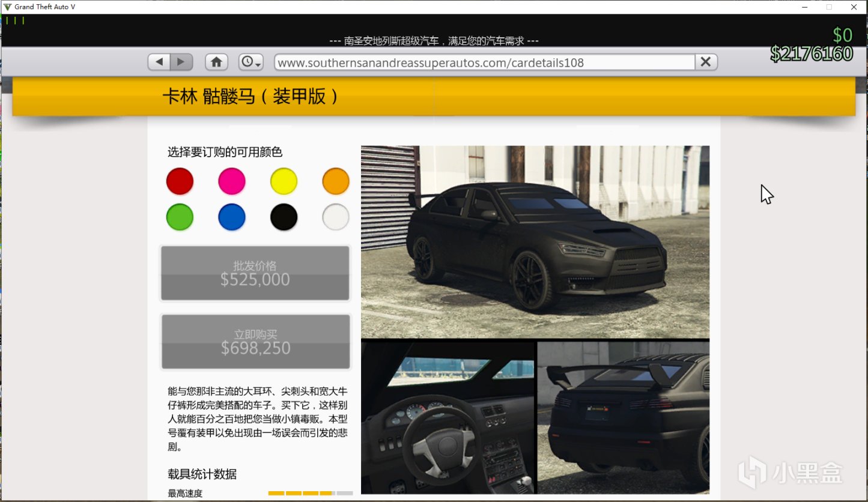Select the green car color
The width and height of the screenshot is (868, 502).
click(180, 217)
